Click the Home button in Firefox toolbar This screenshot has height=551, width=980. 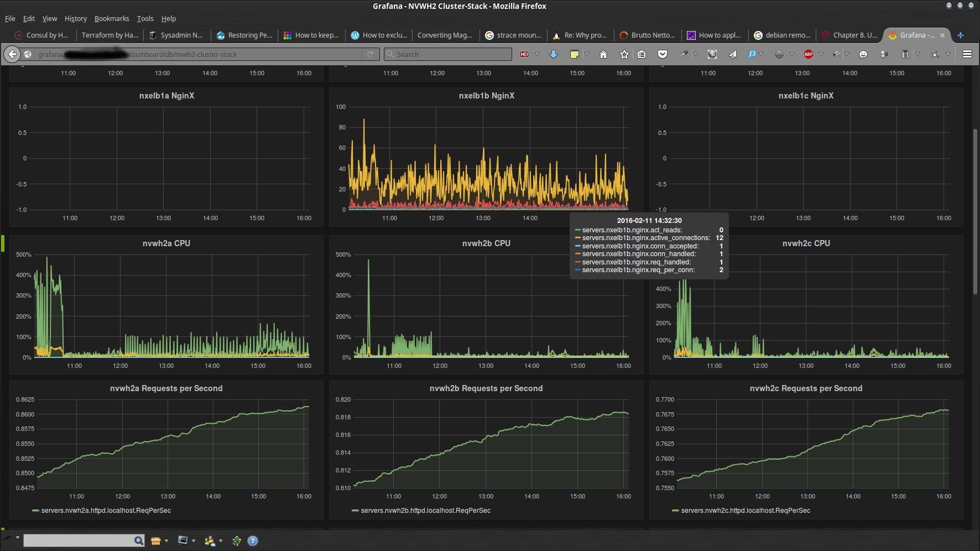603,54
